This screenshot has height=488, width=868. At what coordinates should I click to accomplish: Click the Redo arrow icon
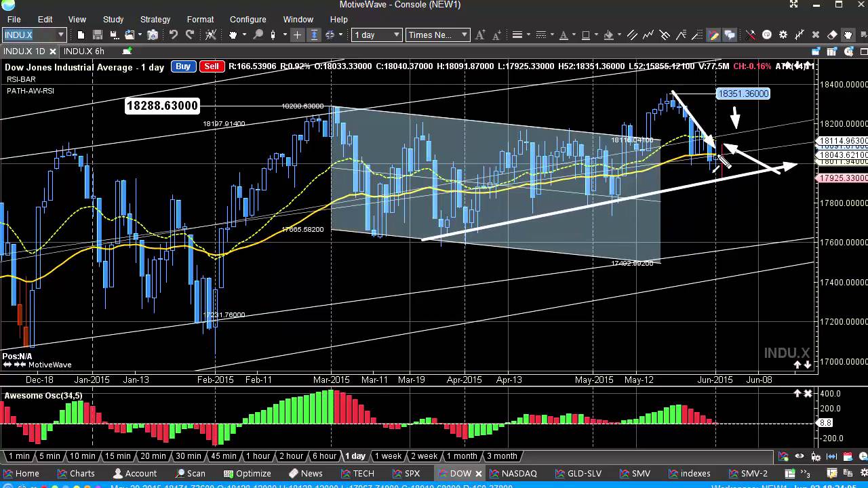(190, 35)
